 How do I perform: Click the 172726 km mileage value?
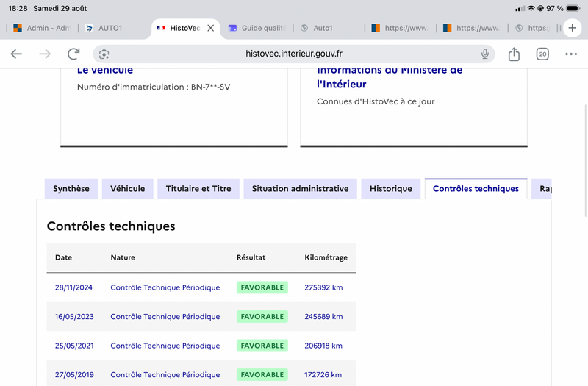[x=323, y=374]
